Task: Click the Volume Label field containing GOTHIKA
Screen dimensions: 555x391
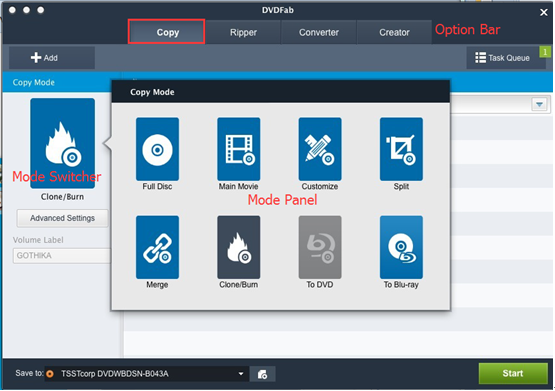Action: click(62, 255)
